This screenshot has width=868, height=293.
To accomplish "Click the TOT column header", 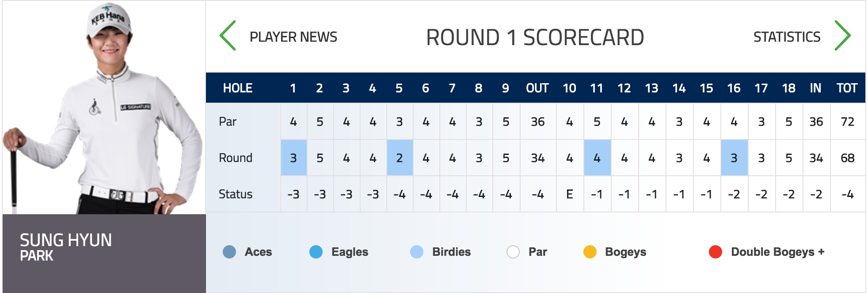I will (x=847, y=88).
